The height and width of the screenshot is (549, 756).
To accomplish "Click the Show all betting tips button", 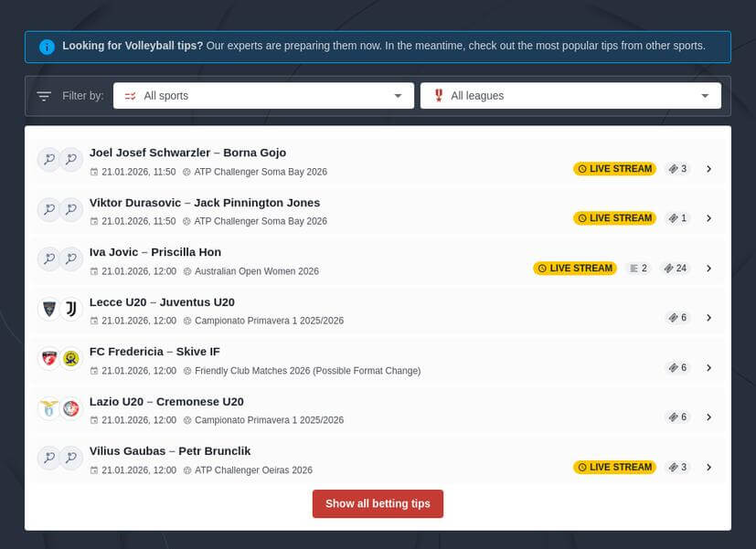I will (378, 503).
